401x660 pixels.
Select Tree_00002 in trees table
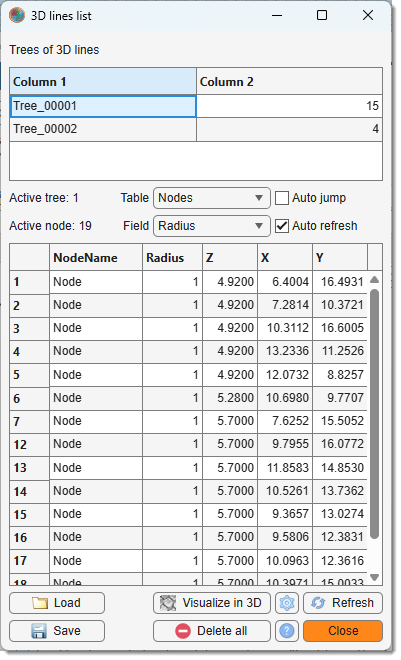pyautogui.click(x=103, y=129)
